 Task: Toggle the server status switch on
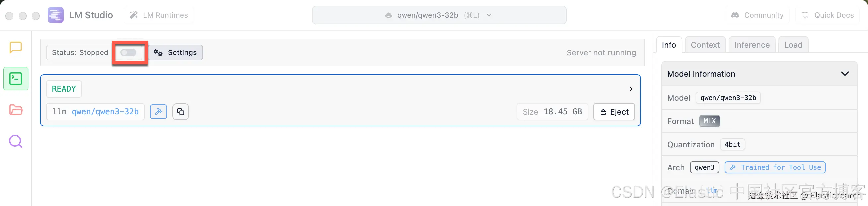pos(128,52)
